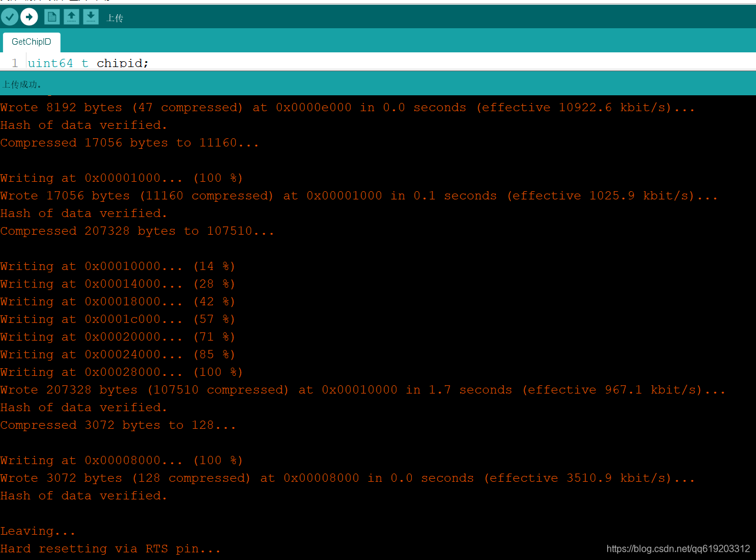The height and width of the screenshot is (560, 756).
Task: Click 'Writing at 0x00020000... (71 %)' line
Action: coord(118,337)
